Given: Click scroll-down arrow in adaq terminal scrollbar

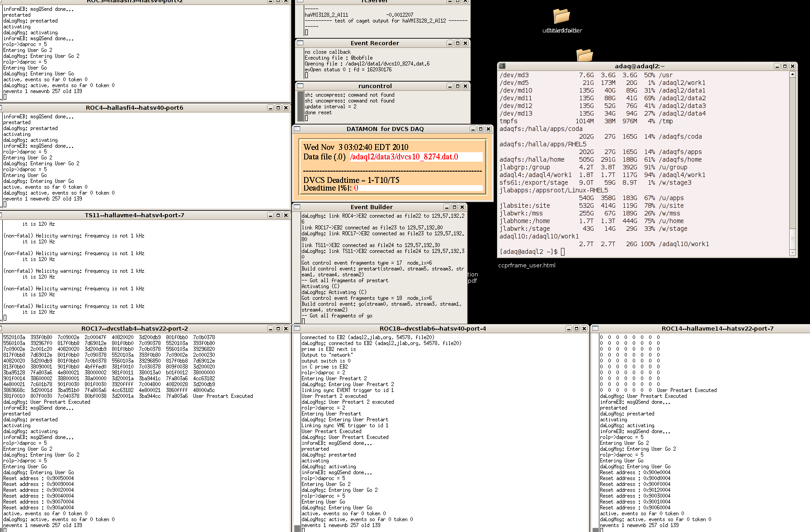Looking at the screenshot, I should click(x=792, y=253).
